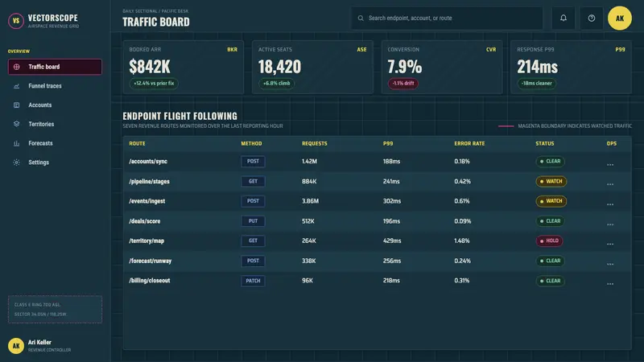
Task: Select the /accounts/sync route
Action: tap(148, 162)
